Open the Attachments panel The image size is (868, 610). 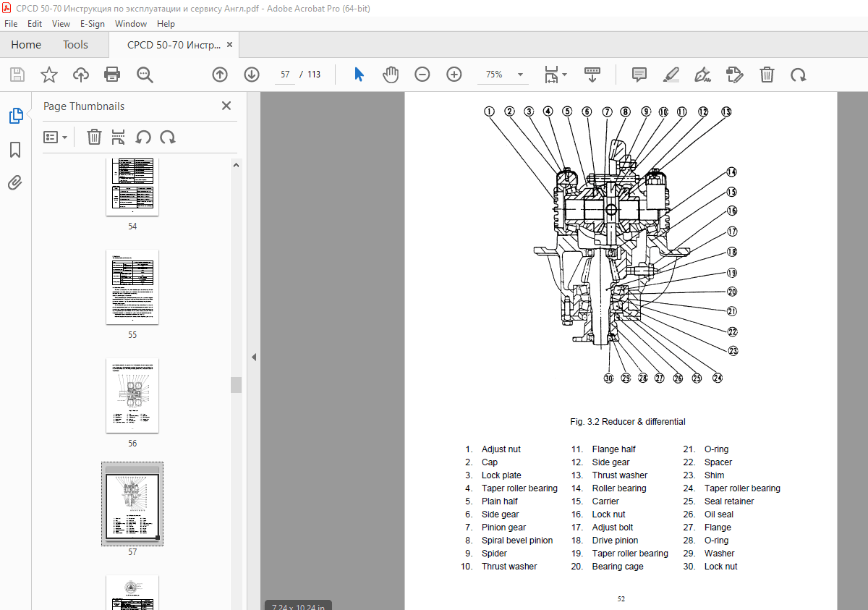[14, 182]
